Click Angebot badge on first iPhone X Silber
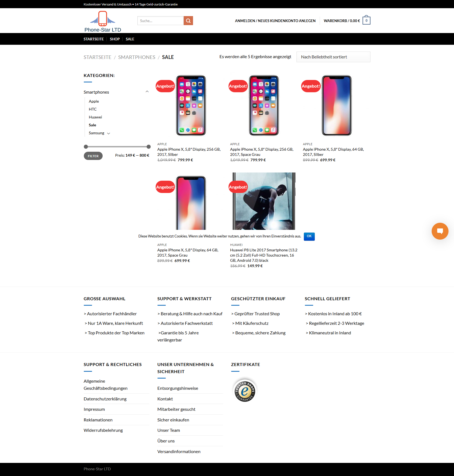Image resolution: width=454 pixels, height=476 pixels. pos(165,86)
